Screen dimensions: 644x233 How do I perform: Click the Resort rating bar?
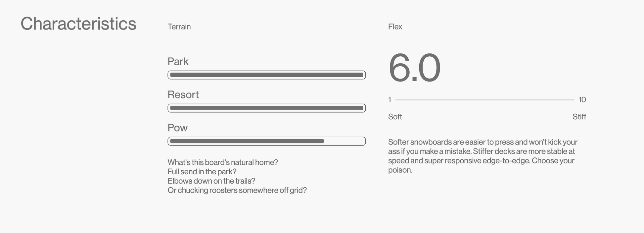pos(266,108)
